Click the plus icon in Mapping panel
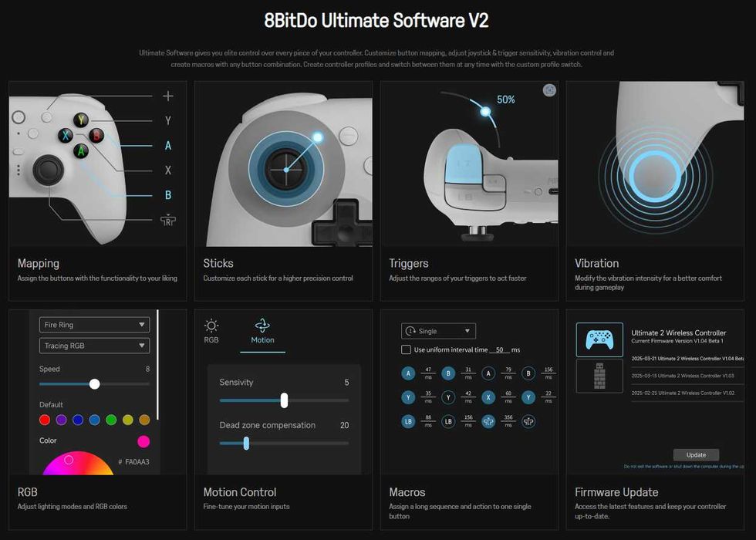 click(168, 96)
